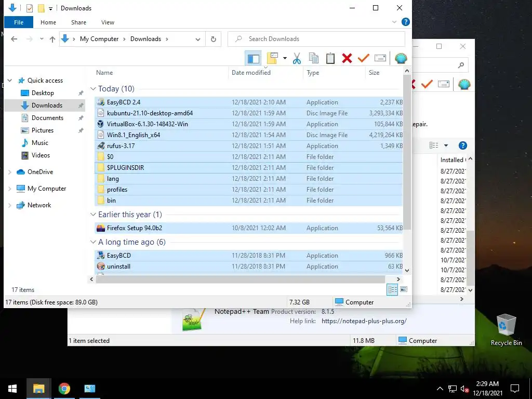Viewport: 532px width, 399px height.
Task: Expand the OneDrive tree node
Action: click(10, 172)
